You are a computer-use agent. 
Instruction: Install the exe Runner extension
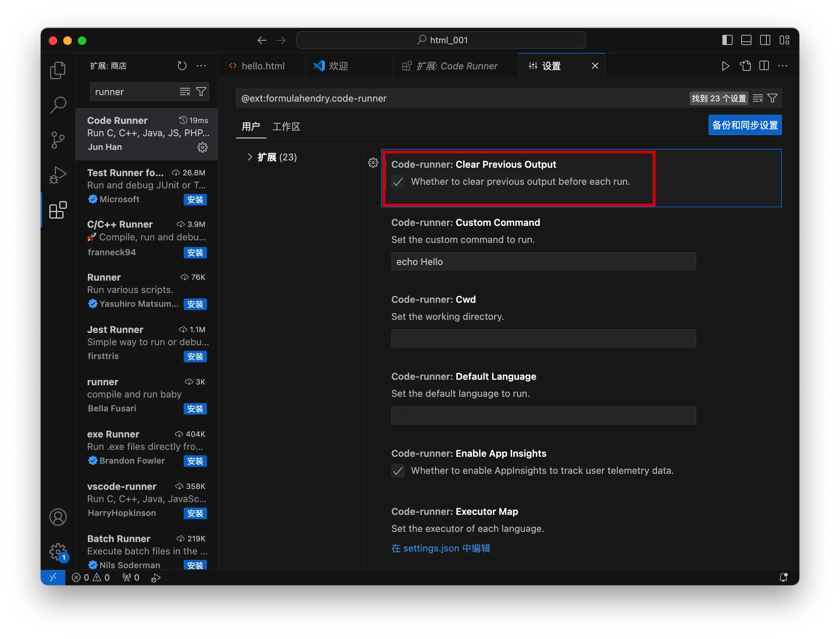point(195,461)
